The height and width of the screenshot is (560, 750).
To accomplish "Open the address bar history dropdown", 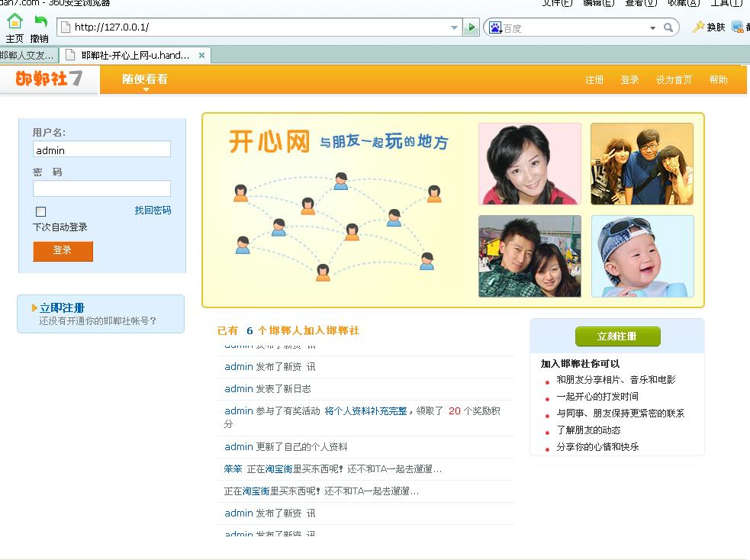I will [455, 27].
